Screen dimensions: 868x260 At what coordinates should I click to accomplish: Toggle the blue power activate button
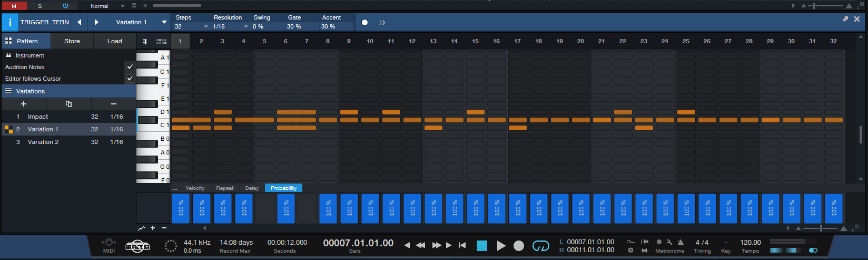(65, 6)
